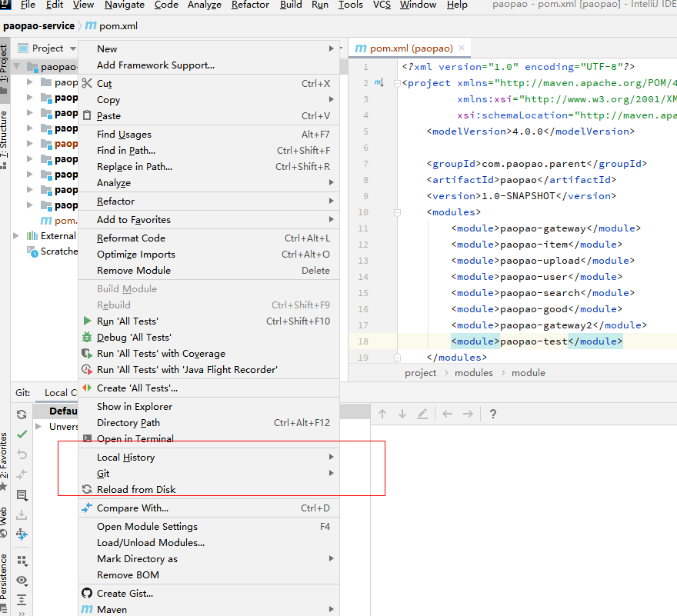Click the Paste clipboard icon

pyautogui.click(x=87, y=115)
